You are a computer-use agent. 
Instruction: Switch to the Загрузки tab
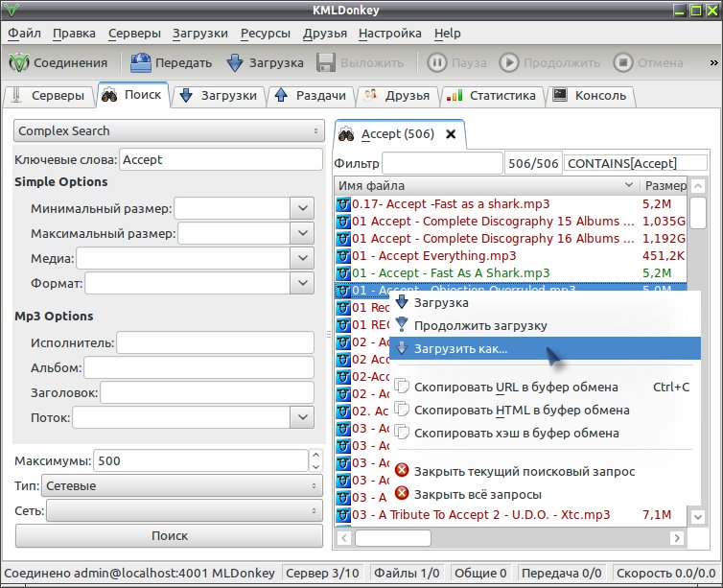click(219, 96)
